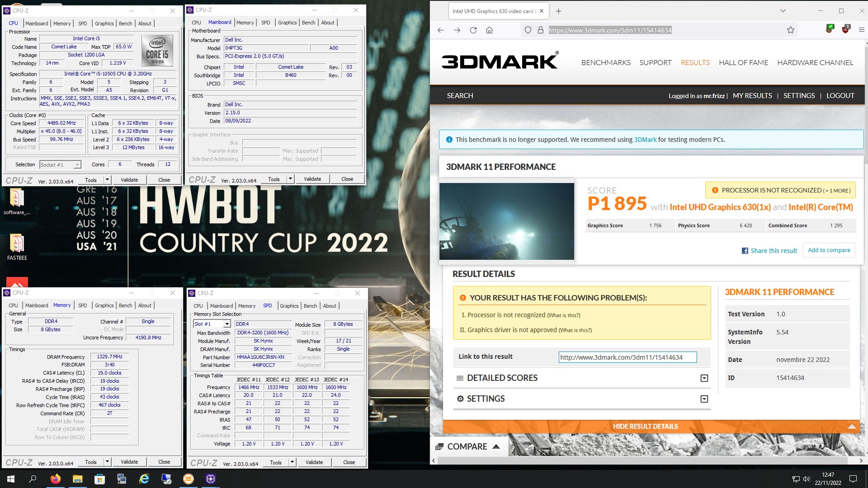Open the Hall of Fame page
Image resolution: width=868 pixels, height=488 pixels.
pos(744,63)
